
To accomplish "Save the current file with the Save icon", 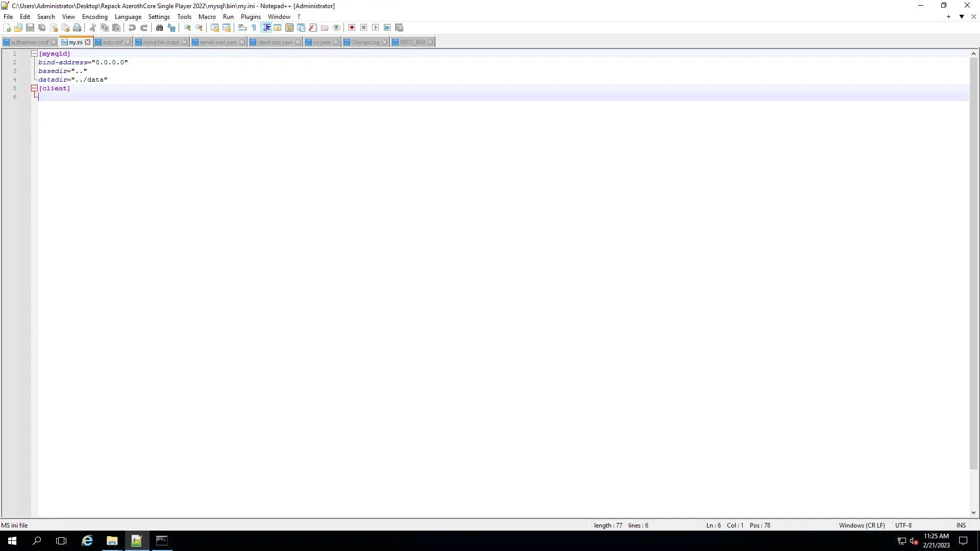I will coord(30,28).
